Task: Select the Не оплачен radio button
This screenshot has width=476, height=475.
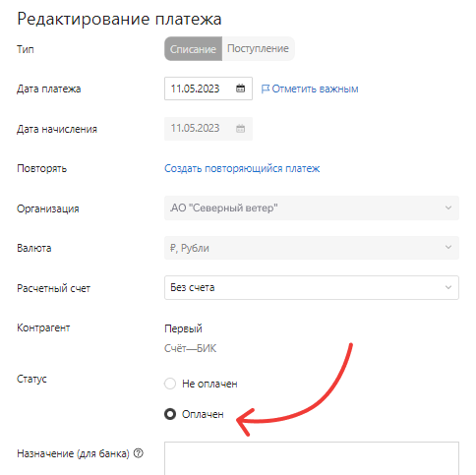Action: pos(170,384)
